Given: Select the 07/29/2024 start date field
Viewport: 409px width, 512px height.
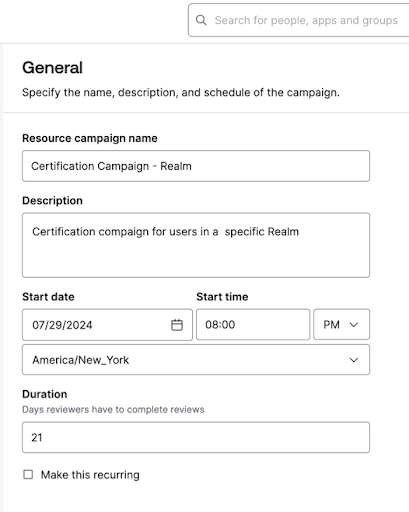Looking at the screenshot, I should pyautogui.click(x=107, y=325).
